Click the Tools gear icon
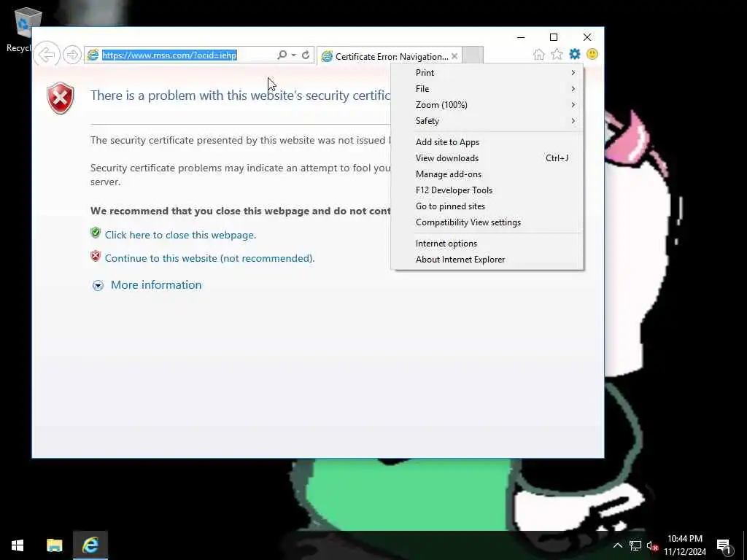This screenshot has height=560, width=747. coord(575,54)
